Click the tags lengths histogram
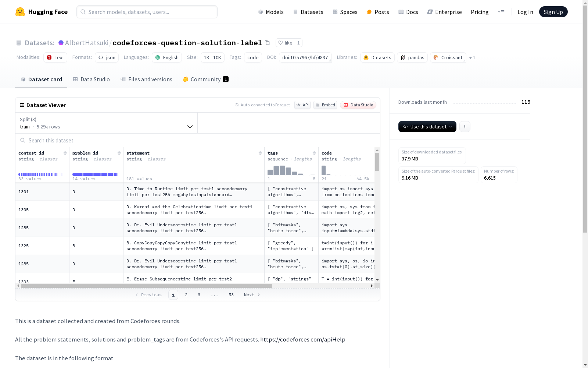The height and width of the screenshot is (368, 588). [x=291, y=170]
